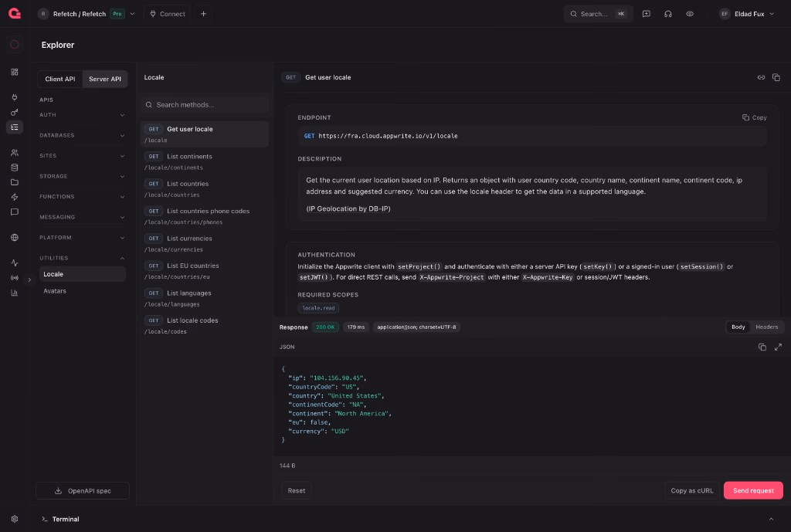791x532 pixels.
Task: Download the OpenAPI spec
Action: click(82, 490)
